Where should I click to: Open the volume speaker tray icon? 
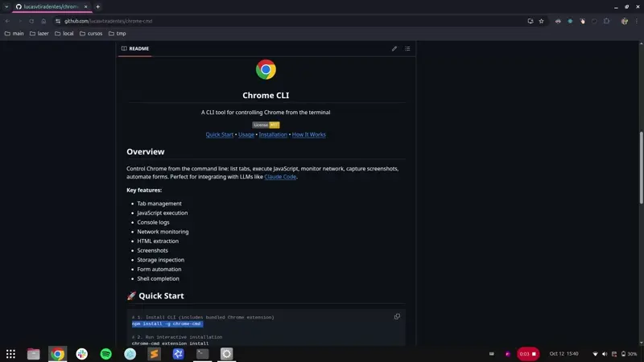coord(605,354)
